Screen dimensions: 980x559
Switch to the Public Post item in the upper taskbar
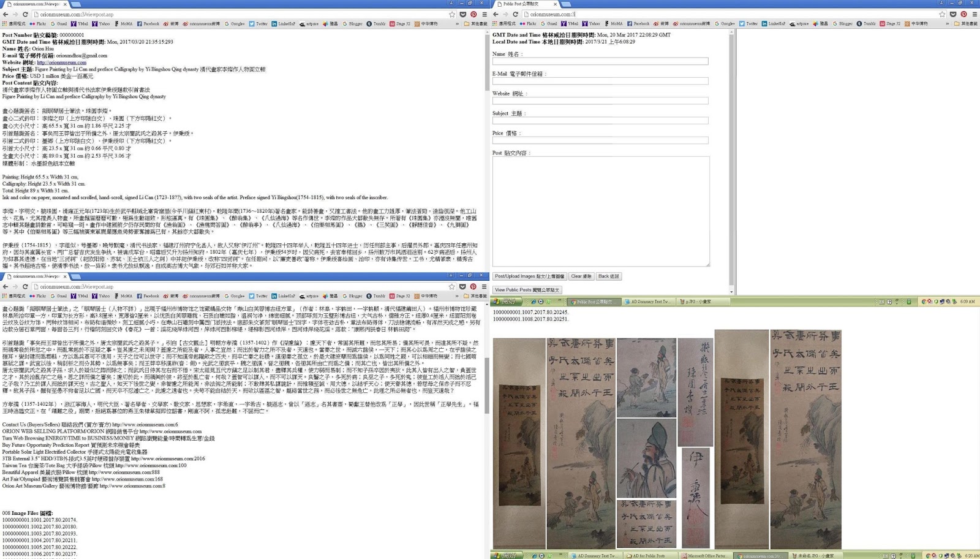(593, 302)
